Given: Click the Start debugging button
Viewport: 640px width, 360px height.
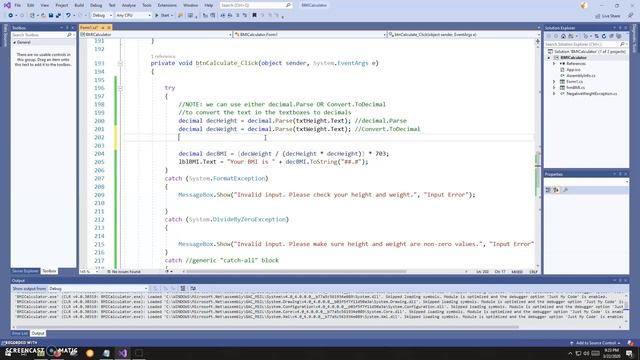Looking at the screenshot, I should click(x=163, y=16).
